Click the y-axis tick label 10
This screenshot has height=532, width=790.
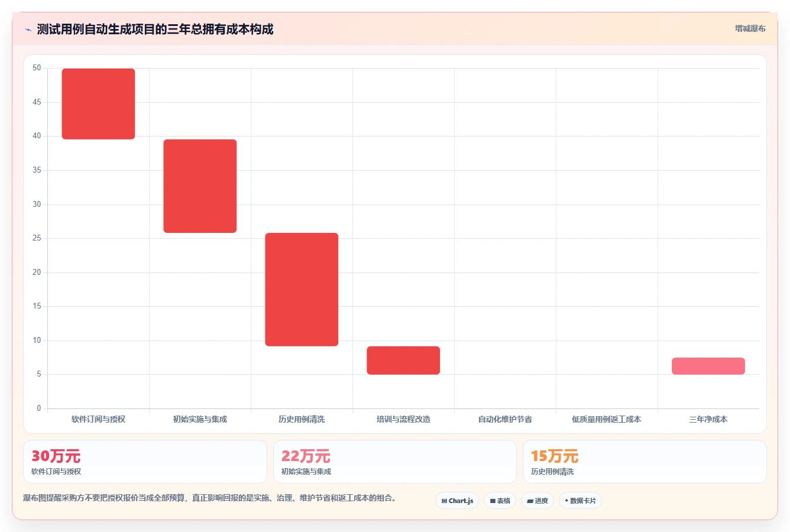coord(37,340)
